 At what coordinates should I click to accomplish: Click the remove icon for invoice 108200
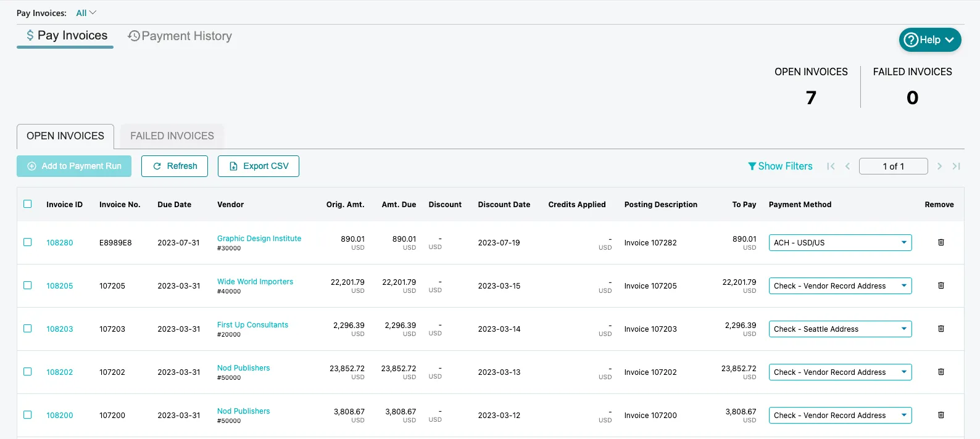tap(941, 415)
